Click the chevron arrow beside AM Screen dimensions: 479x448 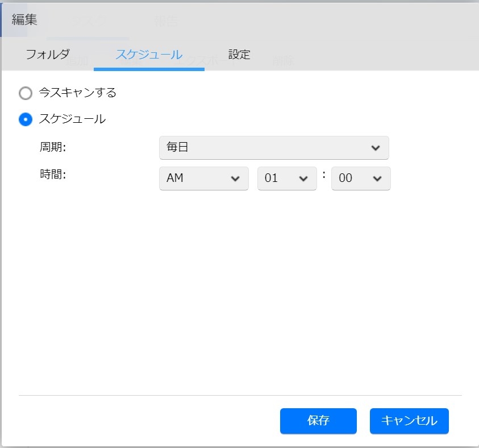(235, 179)
